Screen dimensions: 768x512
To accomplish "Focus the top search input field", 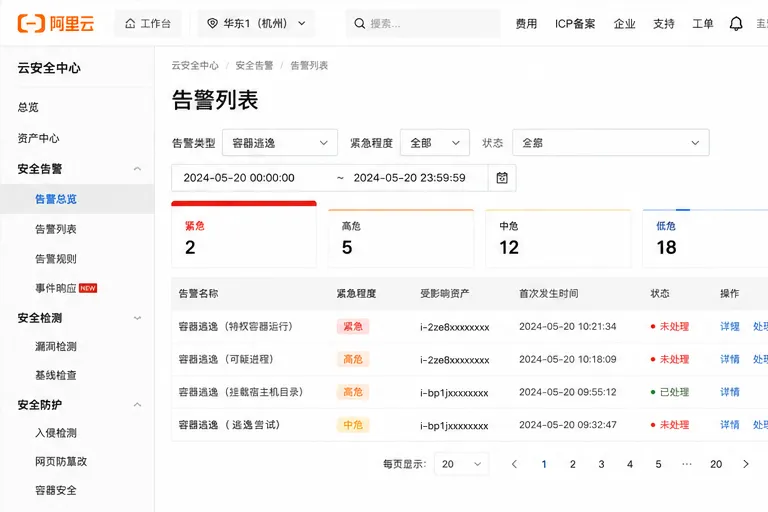I will (423, 24).
